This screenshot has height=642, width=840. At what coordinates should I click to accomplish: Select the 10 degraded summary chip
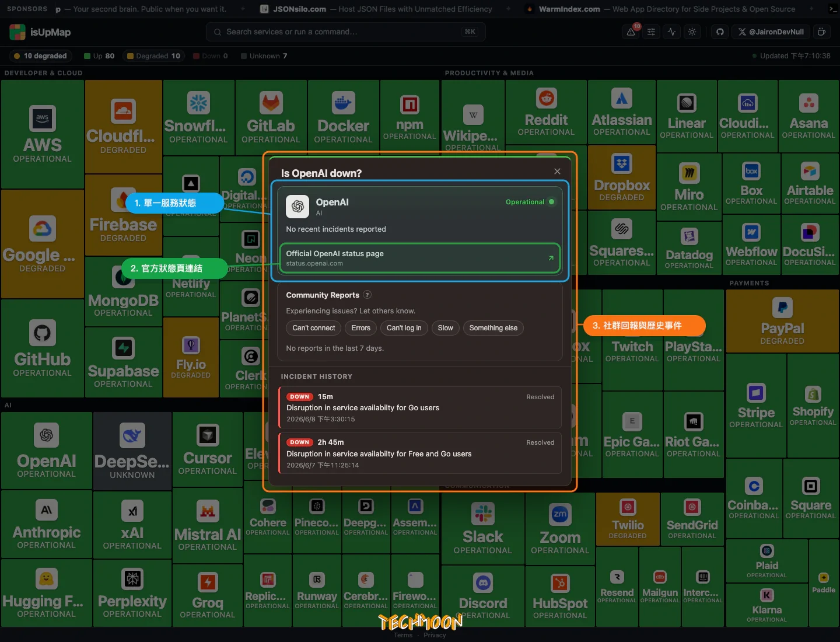40,56
